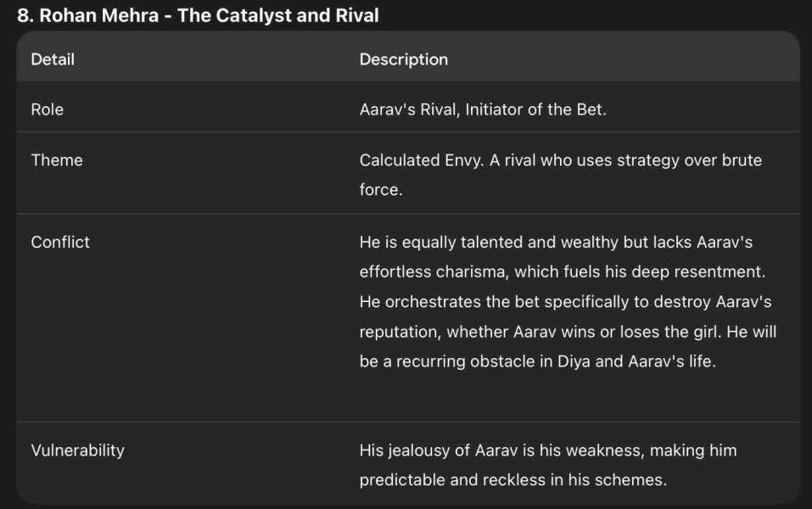The width and height of the screenshot is (812, 509).
Task: Select the "Description" column header
Action: pos(404,59)
